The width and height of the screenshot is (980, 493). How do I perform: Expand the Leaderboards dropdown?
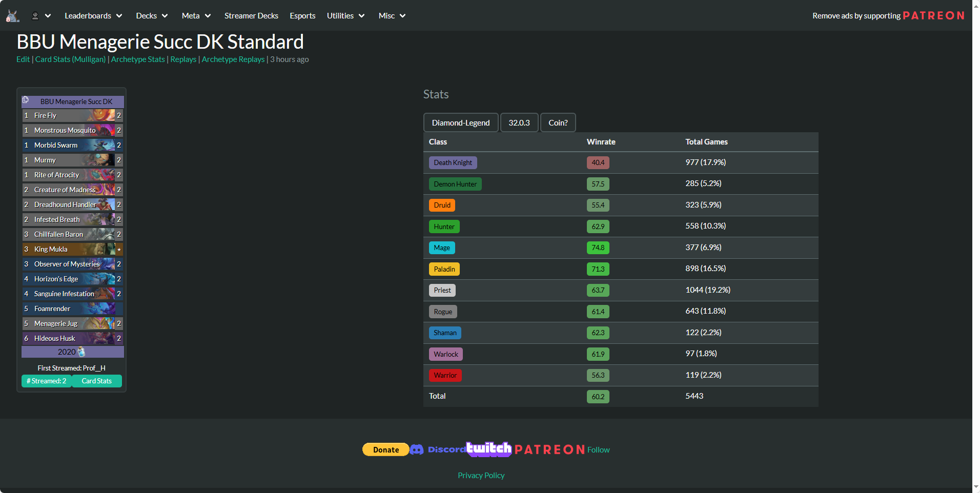pyautogui.click(x=93, y=16)
